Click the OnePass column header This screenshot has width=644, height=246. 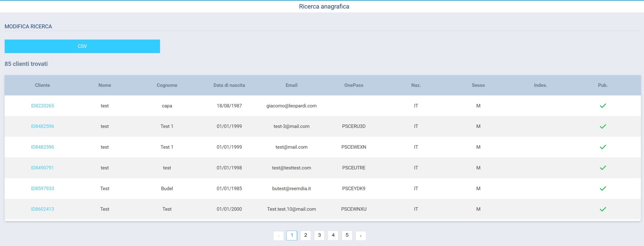[353, 85]
